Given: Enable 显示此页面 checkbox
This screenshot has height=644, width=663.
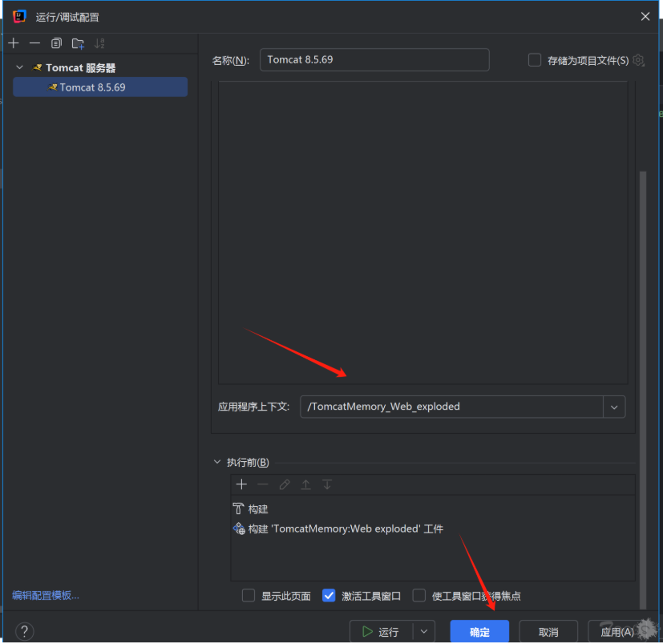Looking at the screenshot, I should pos(249,596).
